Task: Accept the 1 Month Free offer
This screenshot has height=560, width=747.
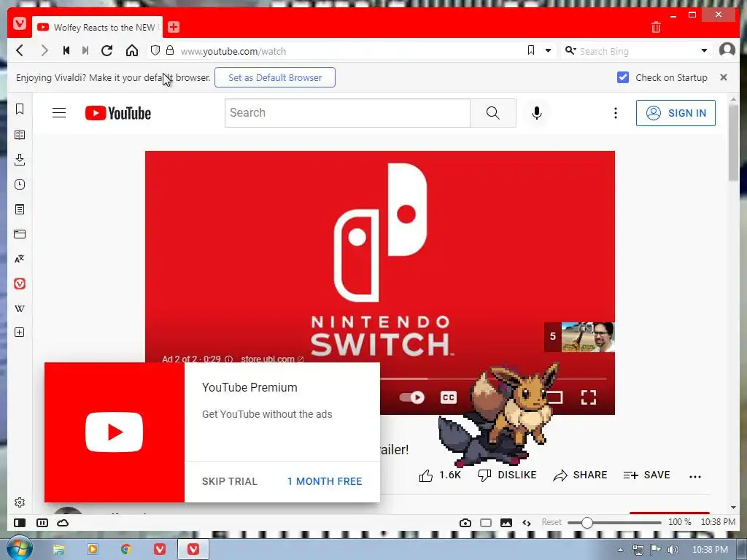Action: click(325, 481)
